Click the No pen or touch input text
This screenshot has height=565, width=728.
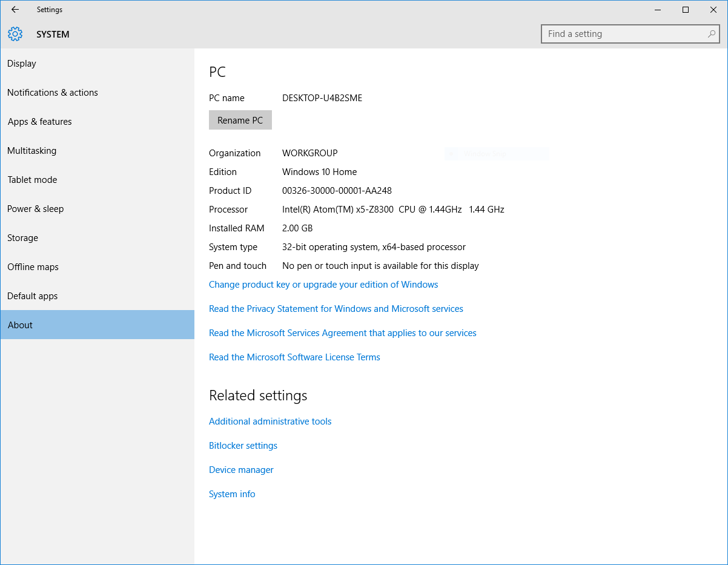[x=380, y=266]
